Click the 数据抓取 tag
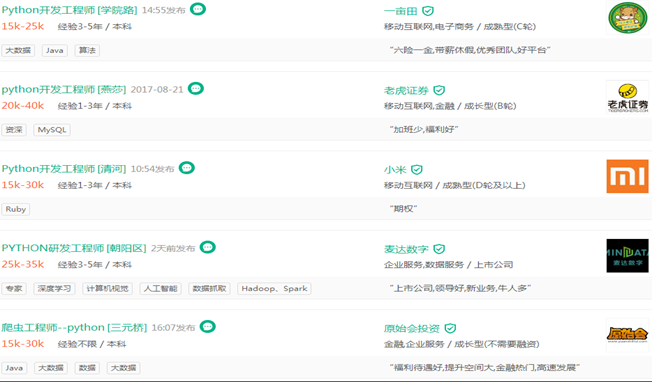Screen dimensions: 652x382 point(209,288)
